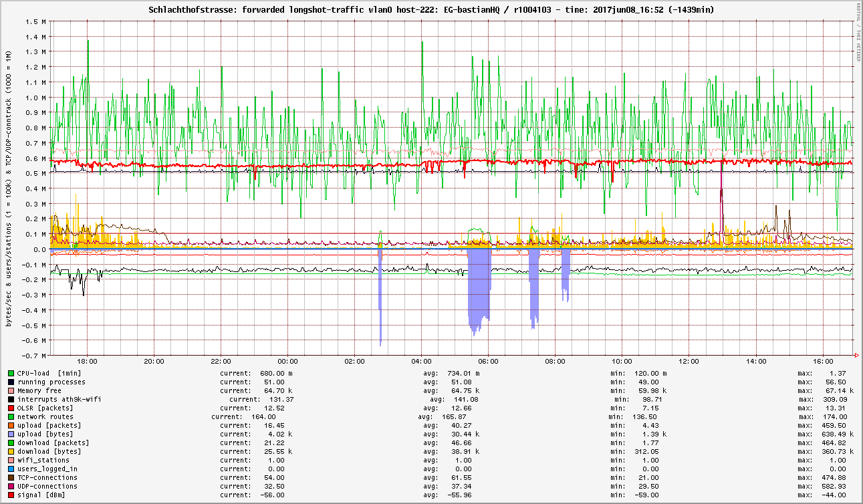Click the 'download [bytes]' legend label
863x504 pixels.
click(49, 451)
